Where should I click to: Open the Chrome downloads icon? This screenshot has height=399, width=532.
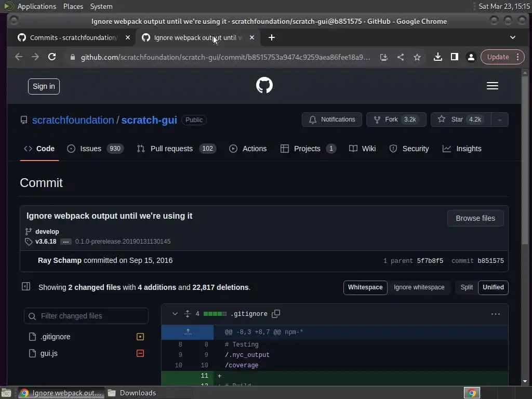point(437,57)
